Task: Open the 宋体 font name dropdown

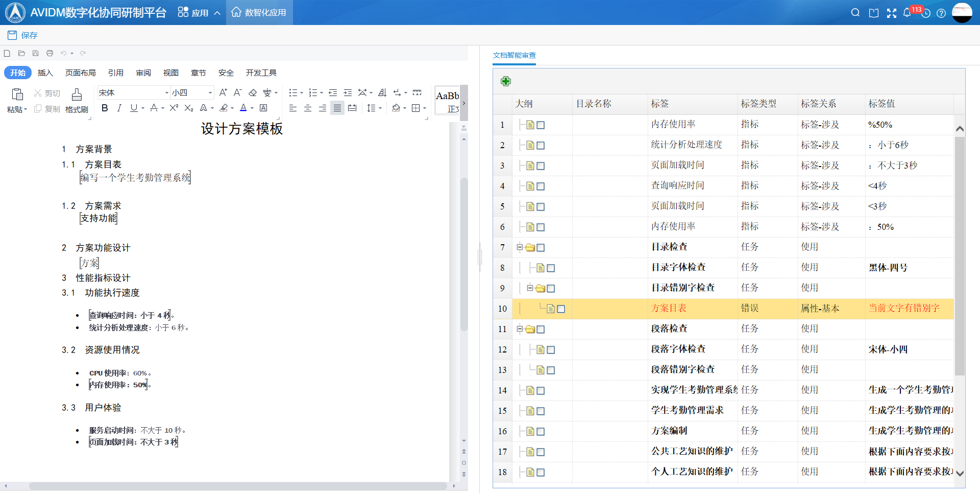Action: (x=166, y=92)
